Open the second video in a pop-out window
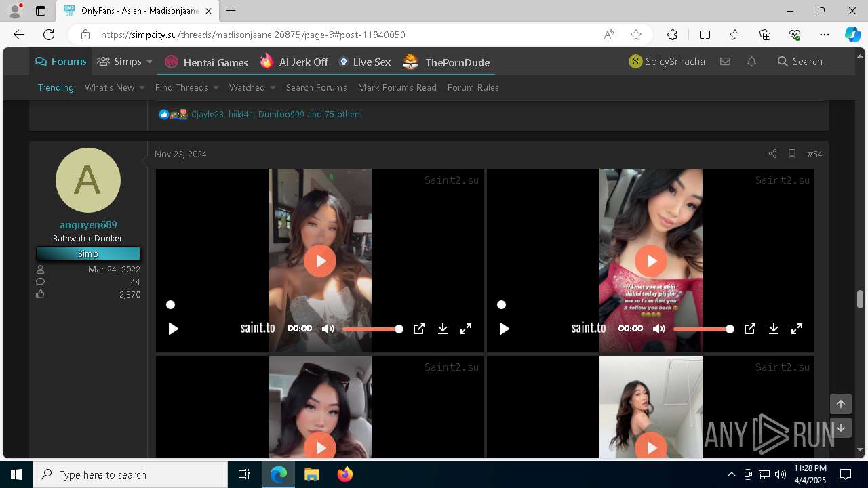Image resolution: width=868 pixels, height=488 pixels. pos(750,329)
